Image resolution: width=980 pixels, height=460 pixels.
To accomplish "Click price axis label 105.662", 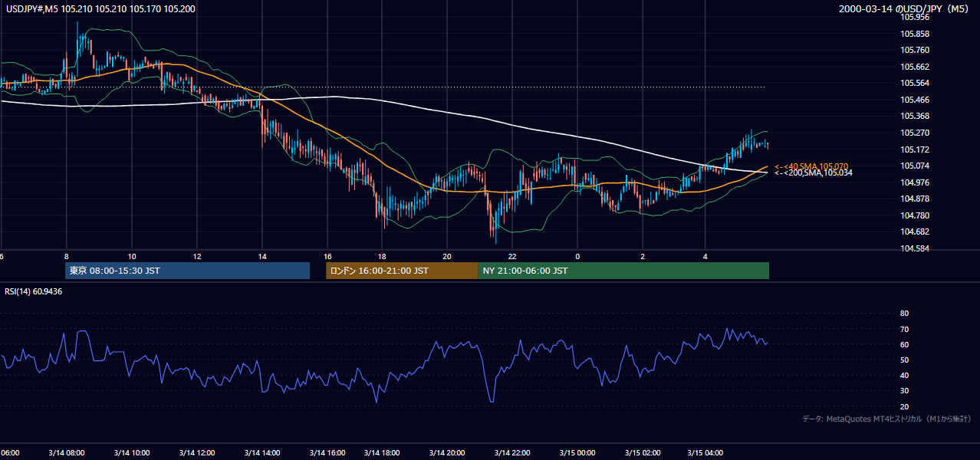I will click(x=916, y=67).
